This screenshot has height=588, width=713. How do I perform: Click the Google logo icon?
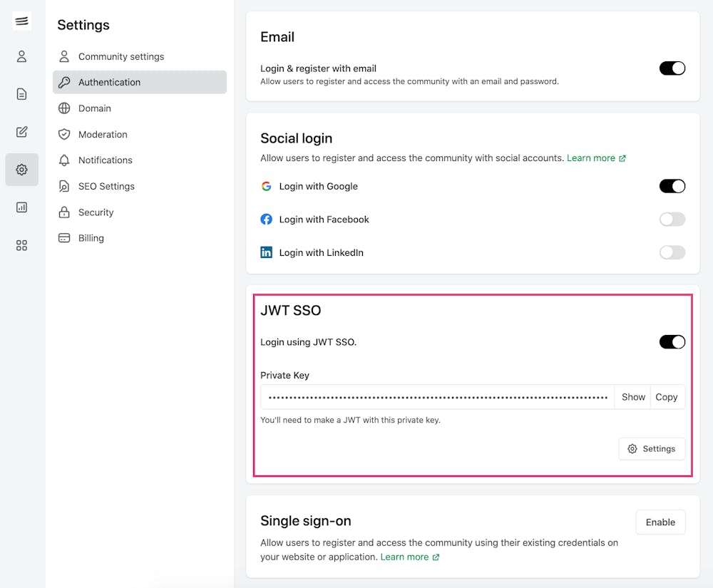[266, 186]
